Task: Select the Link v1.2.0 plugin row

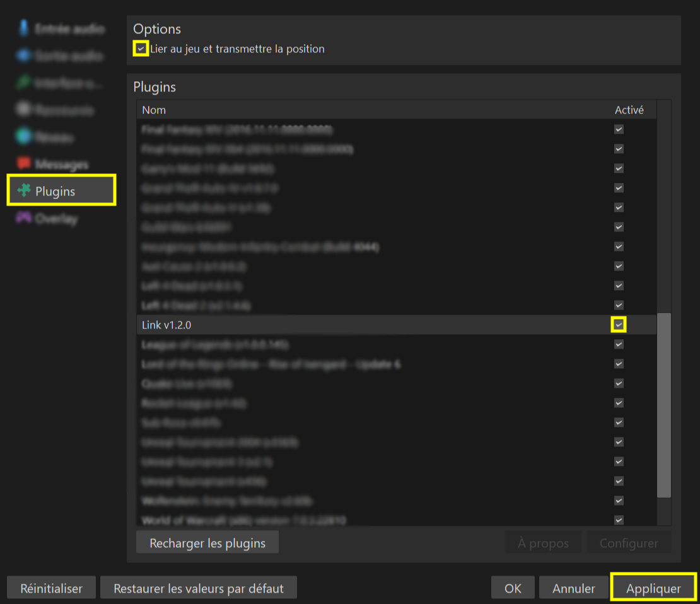Action: click(166, 325)
